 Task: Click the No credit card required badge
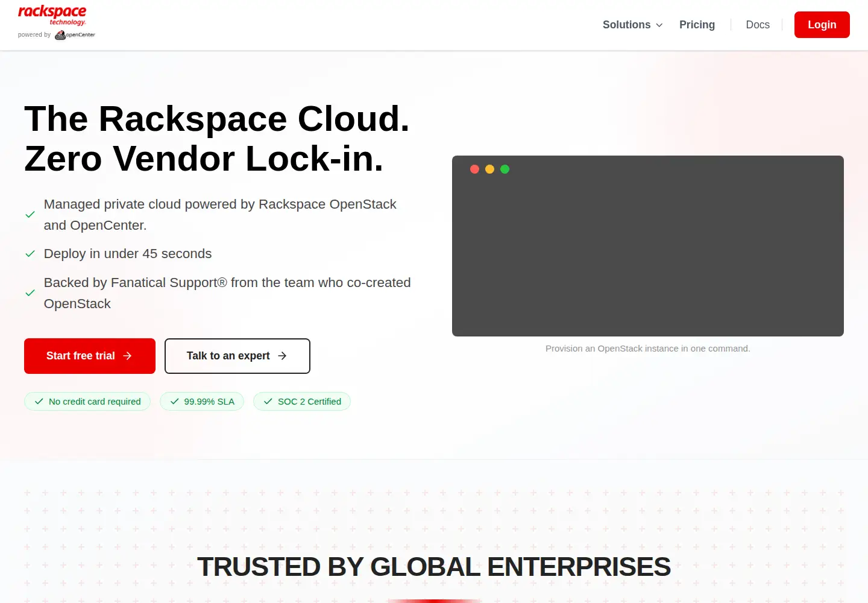[x=87, y=402]
